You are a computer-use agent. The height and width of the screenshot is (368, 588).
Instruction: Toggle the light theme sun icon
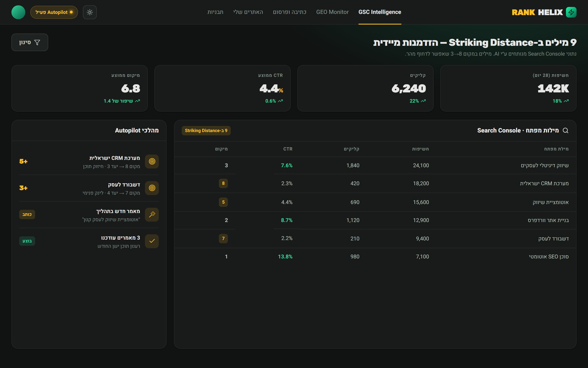90,12
